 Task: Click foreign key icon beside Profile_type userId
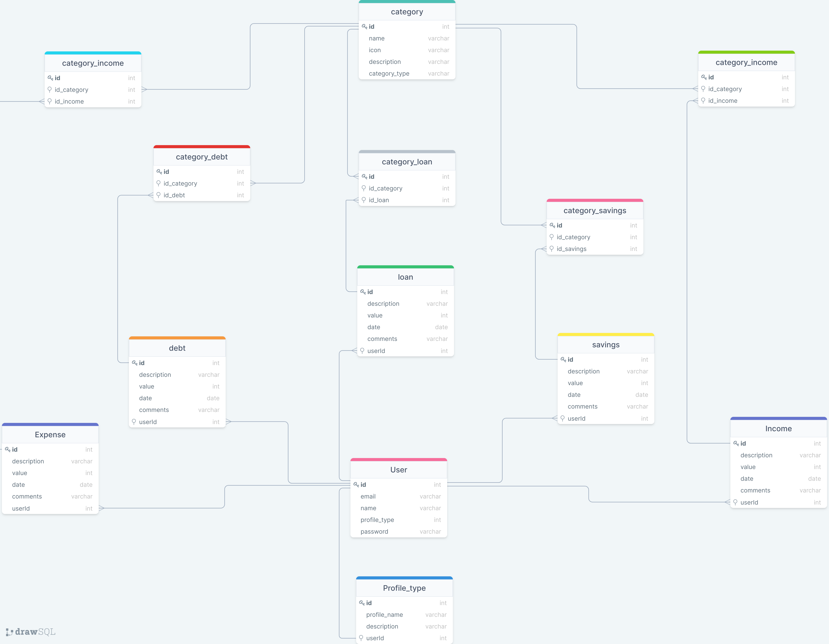click(361, 638)
